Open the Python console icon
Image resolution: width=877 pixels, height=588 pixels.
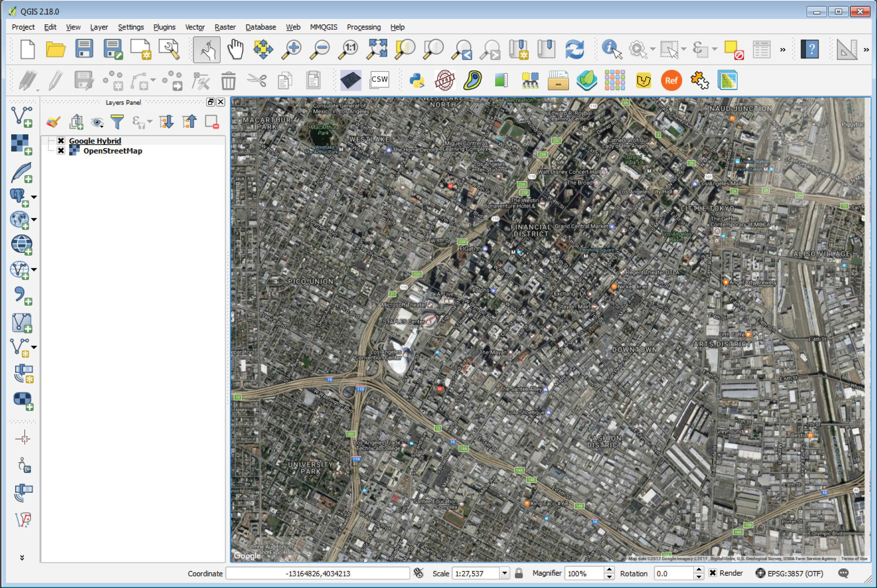417,81
